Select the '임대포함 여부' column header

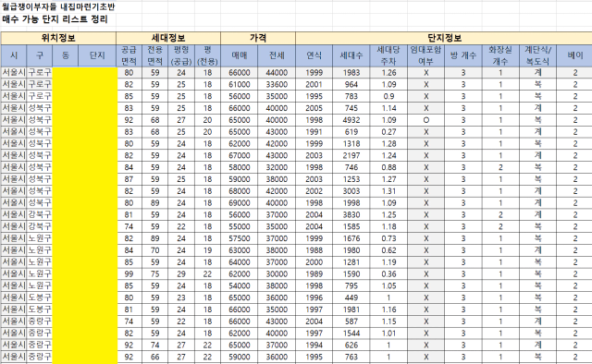pos(425,55)
